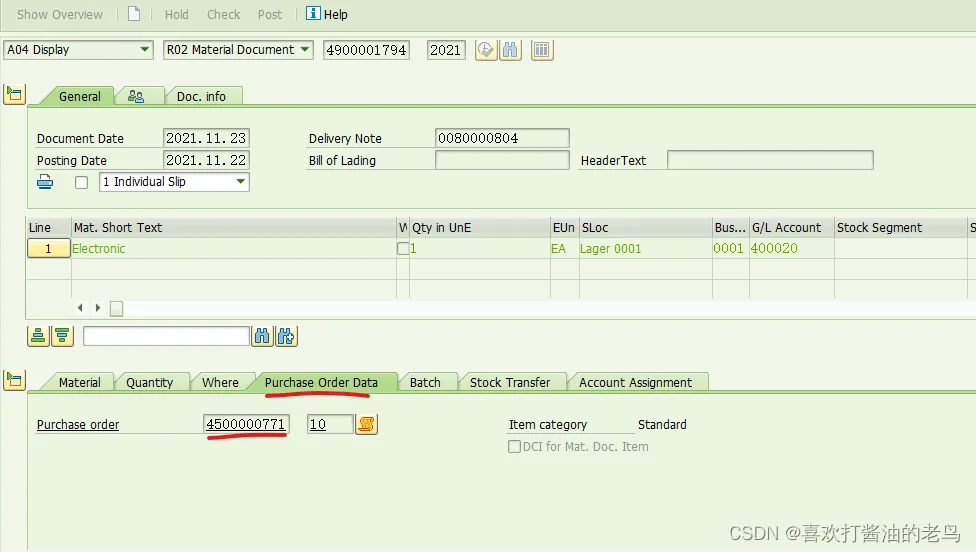This screenshot has width=976, height=552.
Task: Click the G/L Account column header
Action: (791, 228)
